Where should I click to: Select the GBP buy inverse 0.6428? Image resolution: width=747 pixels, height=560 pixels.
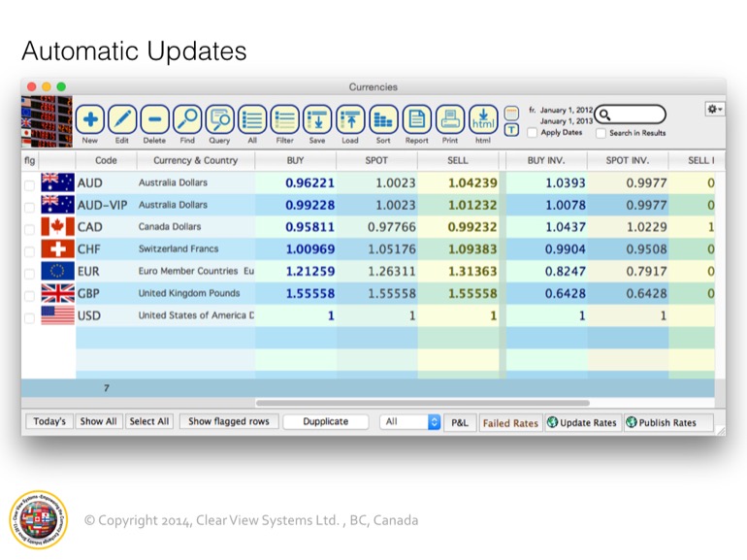tap(565, 293)
